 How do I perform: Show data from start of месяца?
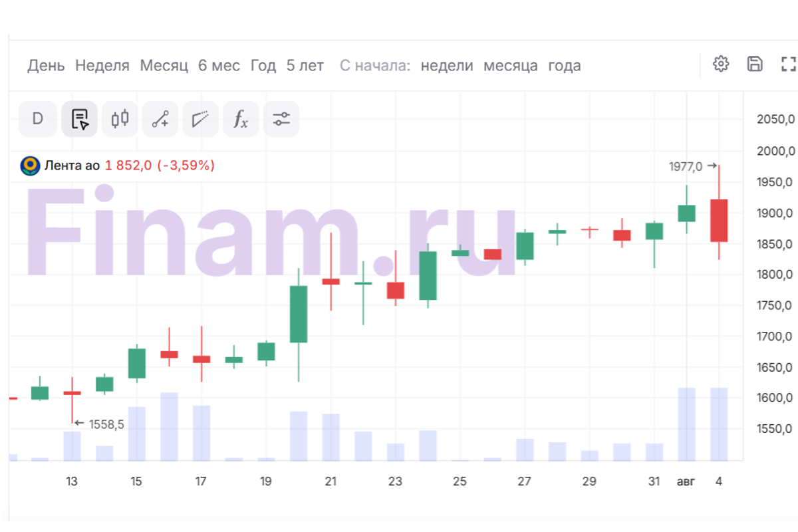point(511,66)
